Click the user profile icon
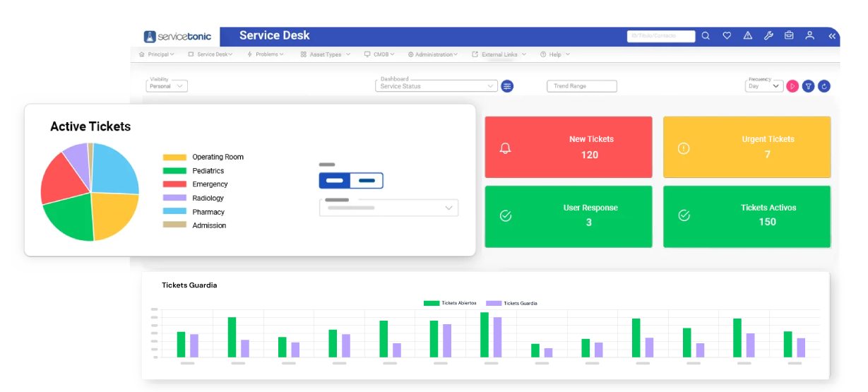 tap(810, 36)
